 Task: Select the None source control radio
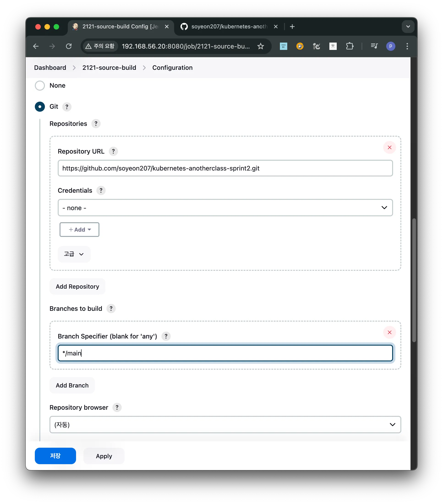pyautogui.click(x=40, y=86)
